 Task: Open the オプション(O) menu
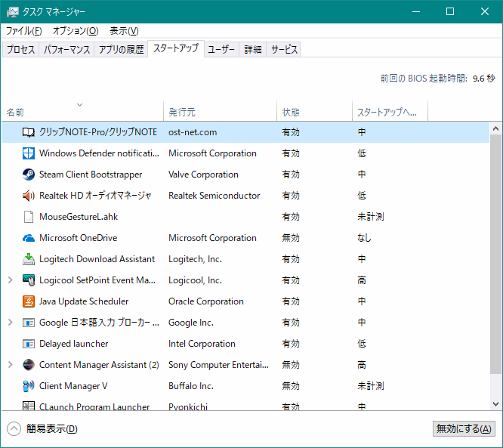pos(76,31)
